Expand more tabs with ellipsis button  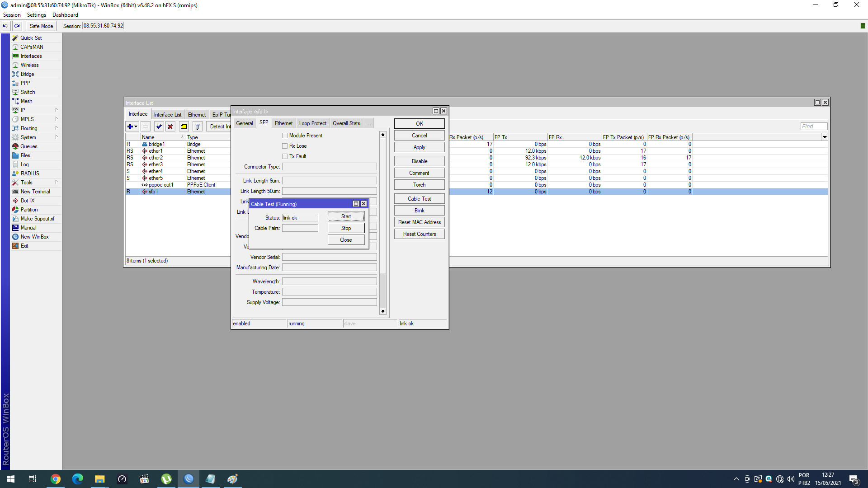tap(369, 123)
